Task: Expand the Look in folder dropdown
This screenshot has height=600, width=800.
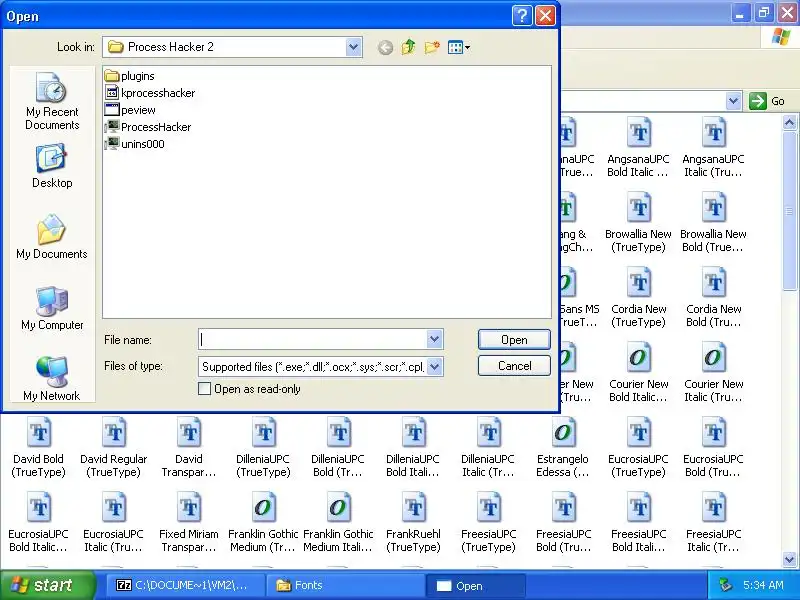Action: pos(353,47)
